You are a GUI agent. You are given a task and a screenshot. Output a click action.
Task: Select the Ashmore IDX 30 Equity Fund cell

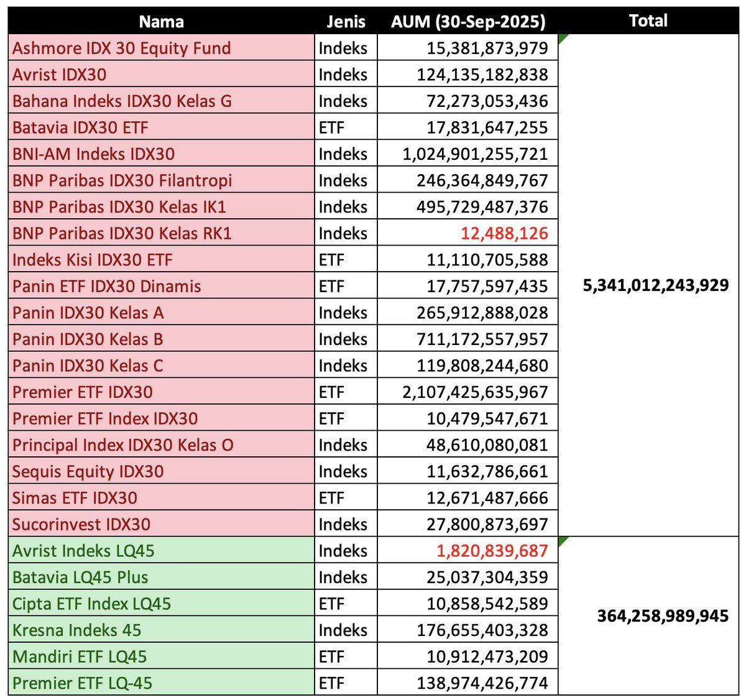(x=162, y=48)
